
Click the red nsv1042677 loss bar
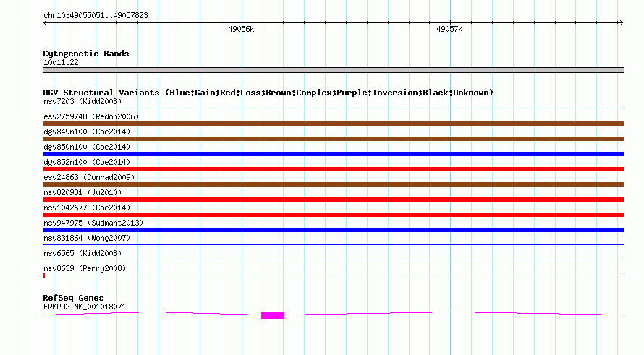[333, 215]
